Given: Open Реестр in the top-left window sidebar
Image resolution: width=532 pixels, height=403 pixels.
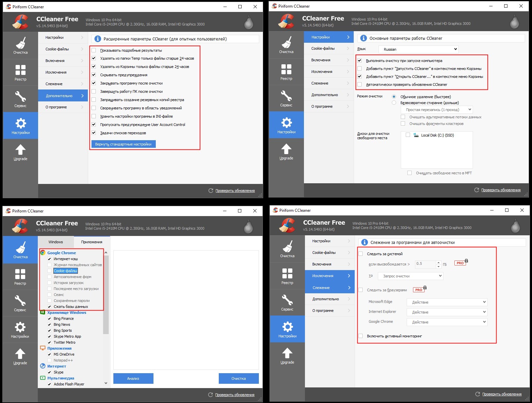Looking at the screenshot, I should 21,72.
